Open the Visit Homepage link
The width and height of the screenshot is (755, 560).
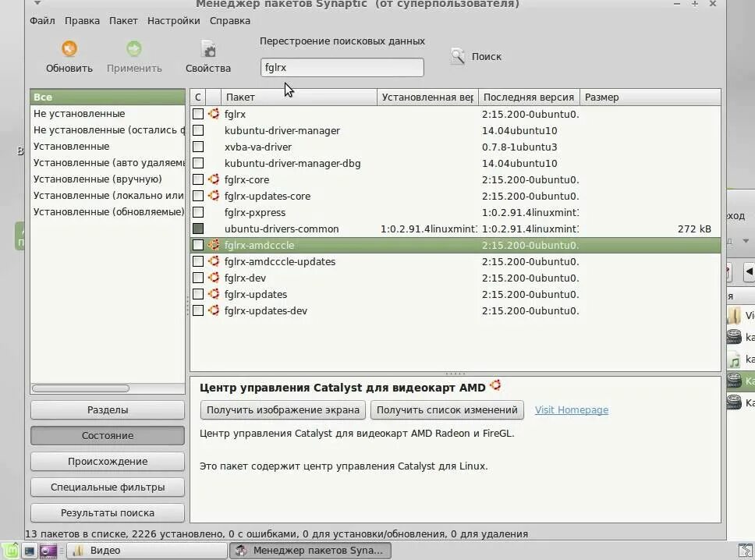572,409
